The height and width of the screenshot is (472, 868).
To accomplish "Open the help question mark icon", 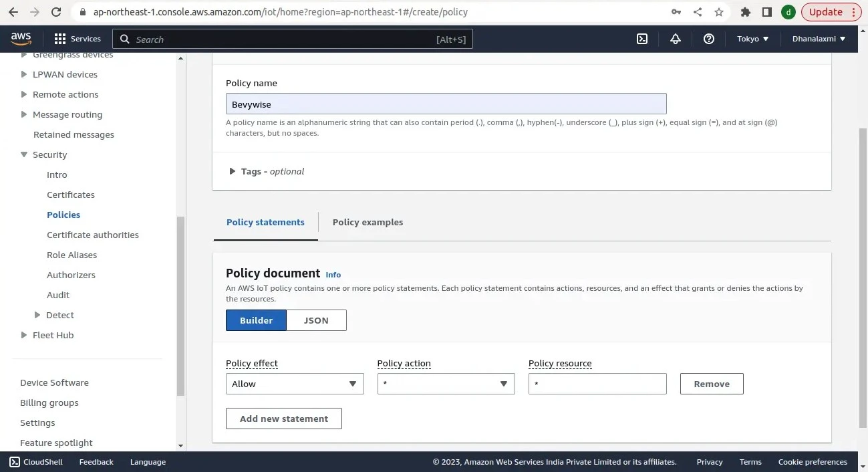I will [x=709, y=39].
